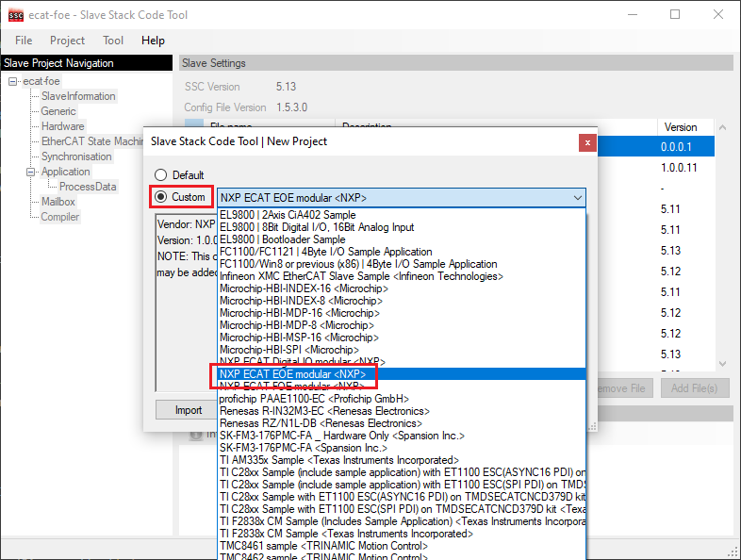Click the Import button
The height and width of the screenshot is (560, 741).
189,410
